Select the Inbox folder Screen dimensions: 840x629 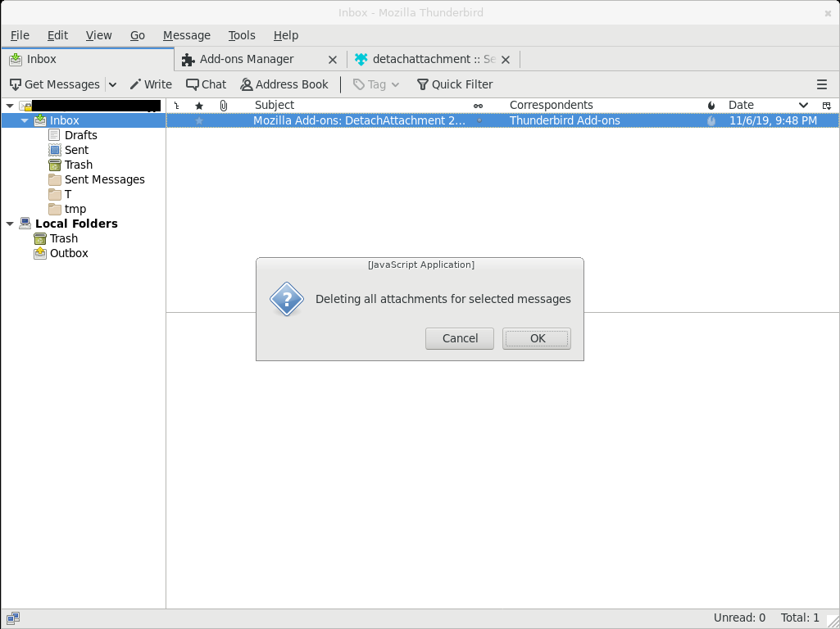(x=64, y=120)
